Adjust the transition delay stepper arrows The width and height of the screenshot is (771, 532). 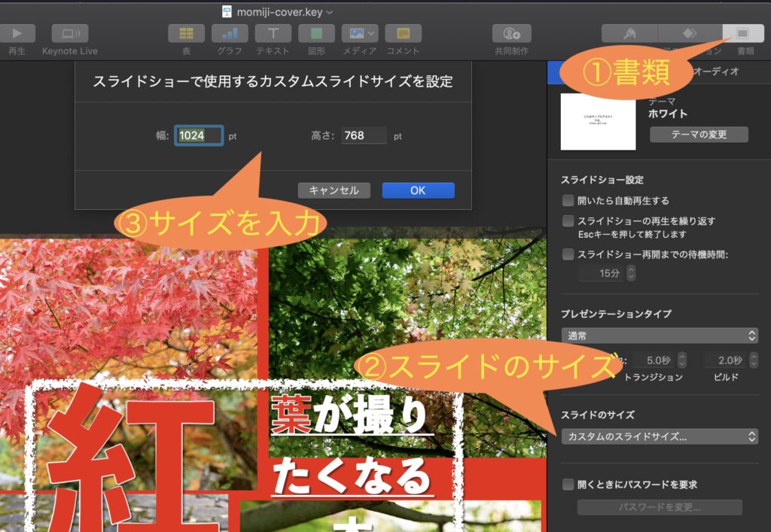coord(682,360)
